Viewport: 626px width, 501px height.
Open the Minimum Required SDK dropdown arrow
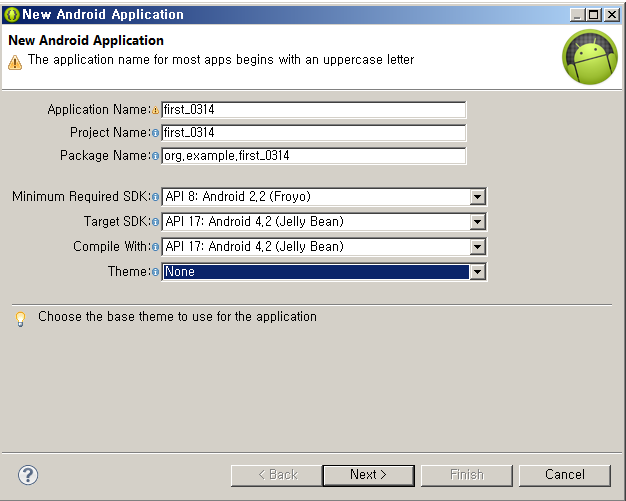tap(477, 197)
